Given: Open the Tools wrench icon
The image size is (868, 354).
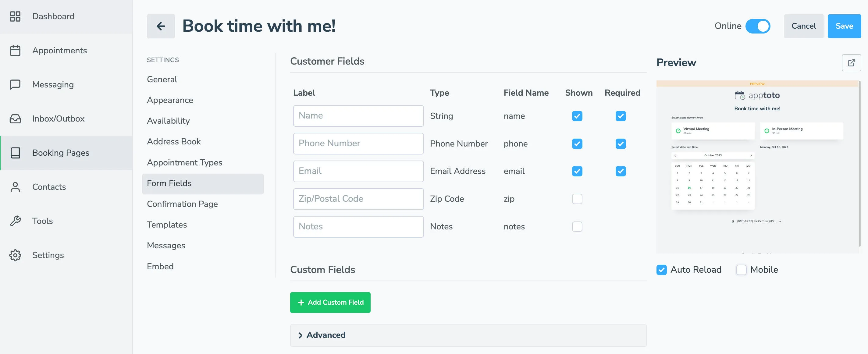Looking at the screenshot, I should point(15,221).
